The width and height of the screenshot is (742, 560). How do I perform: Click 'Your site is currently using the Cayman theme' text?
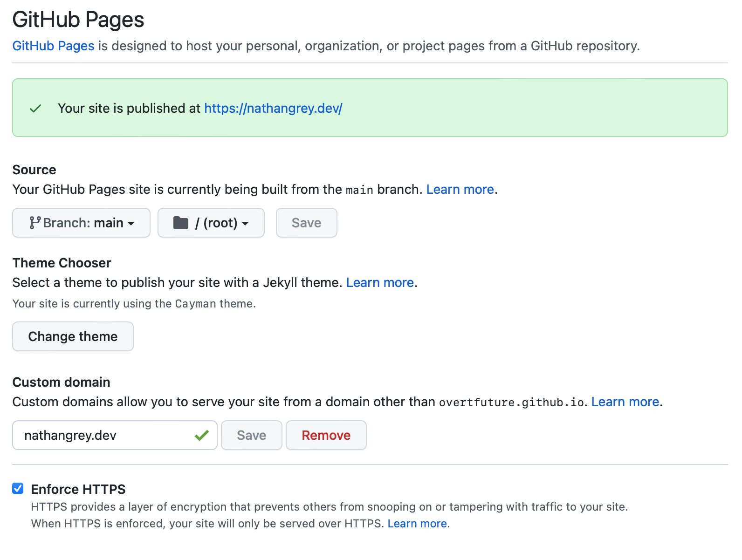pyautogui.click(x=134, y=304)
